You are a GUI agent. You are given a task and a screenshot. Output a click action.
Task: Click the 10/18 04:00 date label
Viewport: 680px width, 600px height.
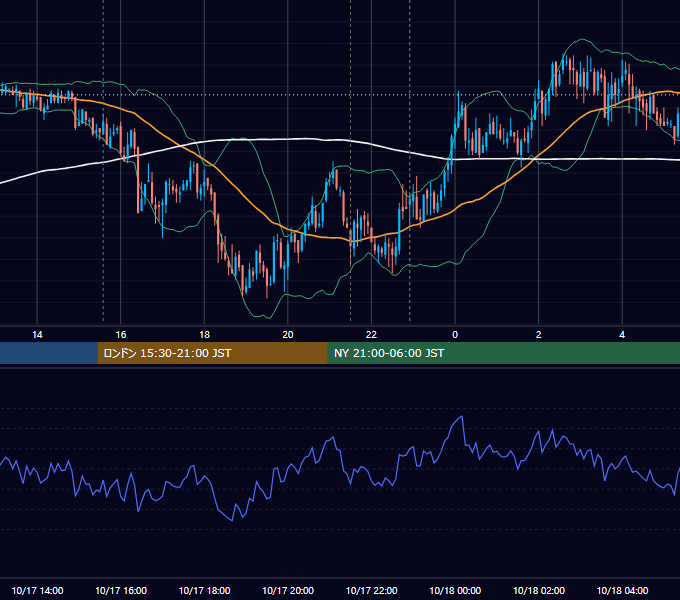click(x=622, y=590)
